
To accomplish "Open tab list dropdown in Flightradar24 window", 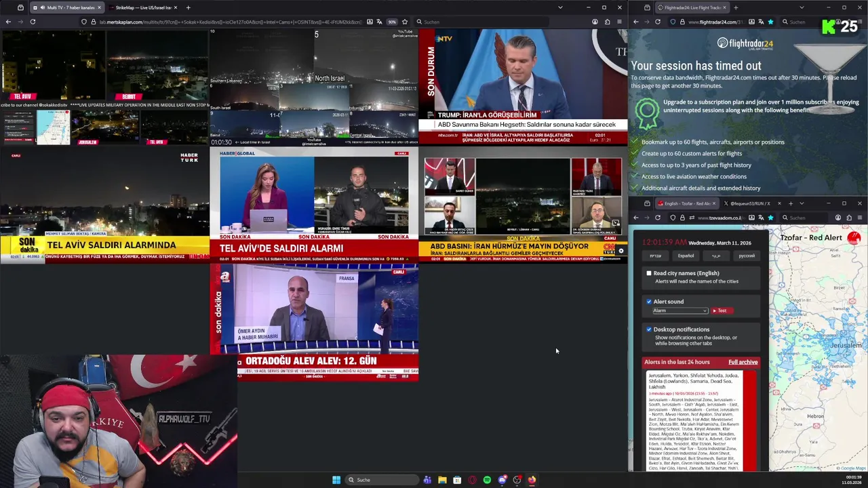I will pos(802,7).
